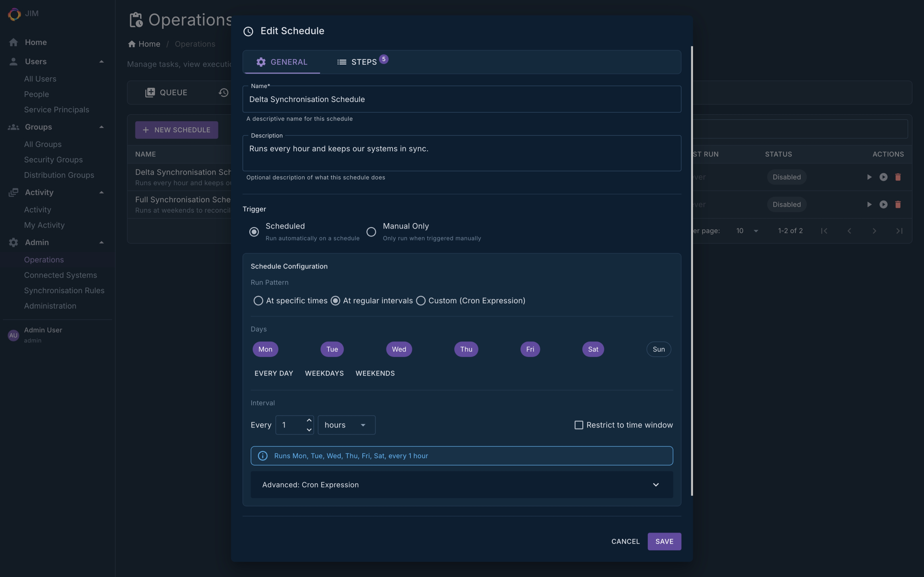Click the Admin User avatar icon
924x577 pixels.
point(13,335)
